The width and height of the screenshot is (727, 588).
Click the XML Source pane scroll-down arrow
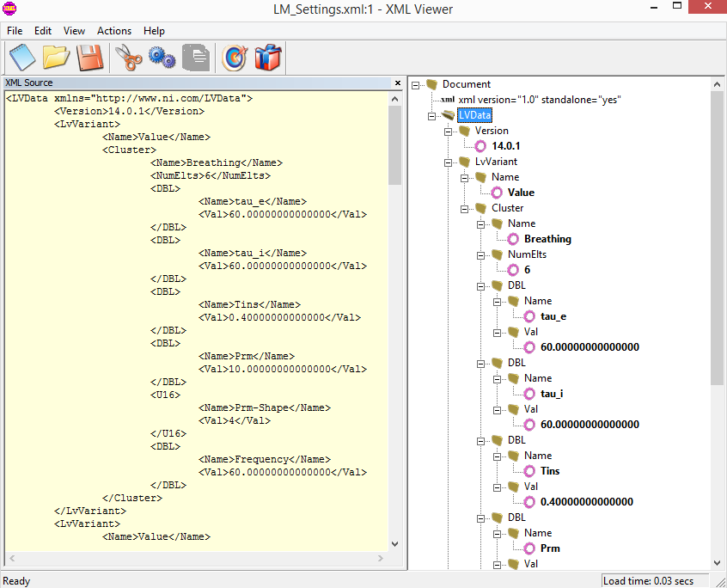click(x=395, y=543)
